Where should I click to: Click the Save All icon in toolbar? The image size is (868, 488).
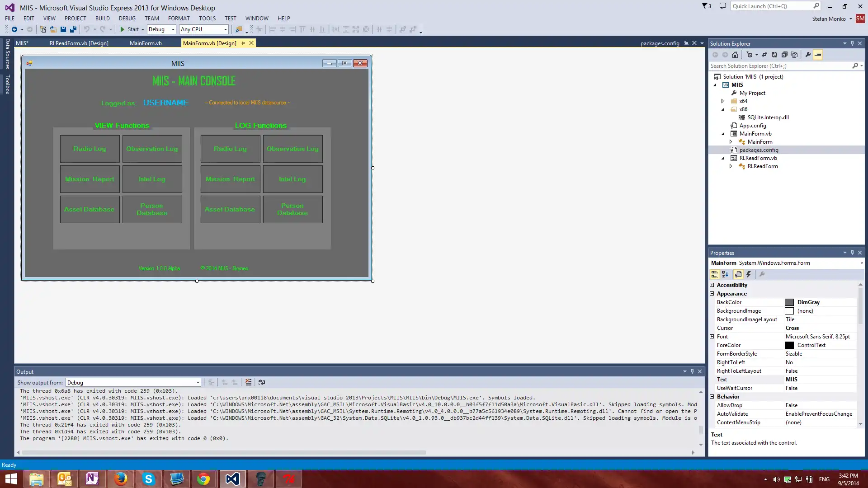click(x=73, y=29)
